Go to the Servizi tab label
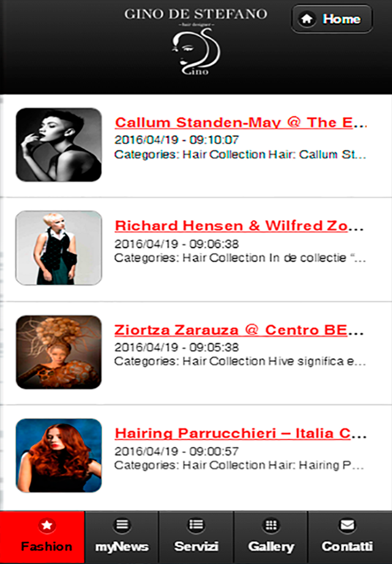This screenshot has width=392, height=564. click(x=196, y=546)
